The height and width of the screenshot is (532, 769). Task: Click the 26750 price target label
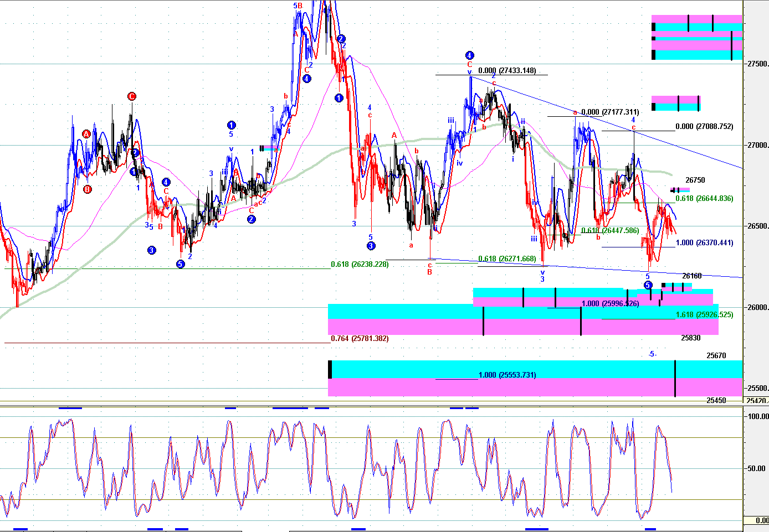click(x=695, y=180)
